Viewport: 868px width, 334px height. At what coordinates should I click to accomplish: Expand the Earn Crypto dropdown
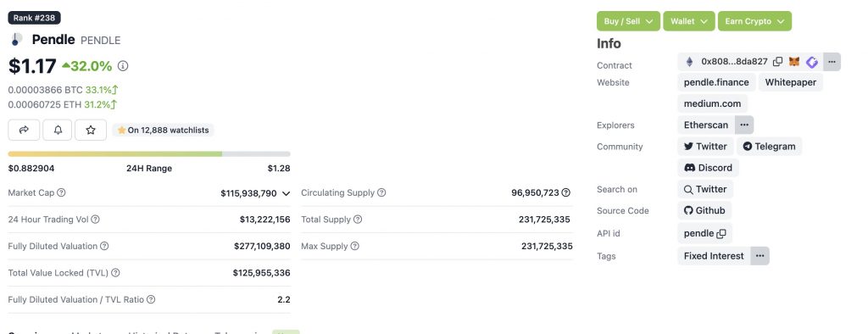(x=754, y=21)
